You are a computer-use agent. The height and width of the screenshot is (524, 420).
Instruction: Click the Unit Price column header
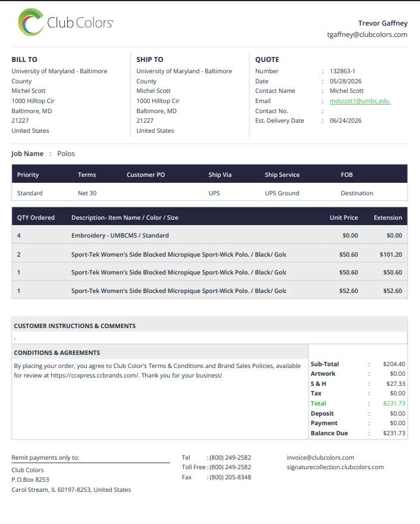[x=343, y=217]
